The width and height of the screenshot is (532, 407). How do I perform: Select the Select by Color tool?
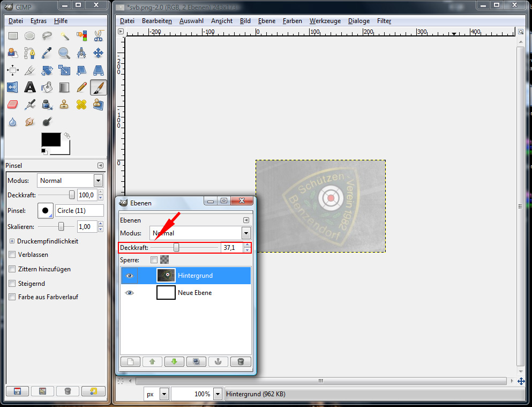(81, 35)
